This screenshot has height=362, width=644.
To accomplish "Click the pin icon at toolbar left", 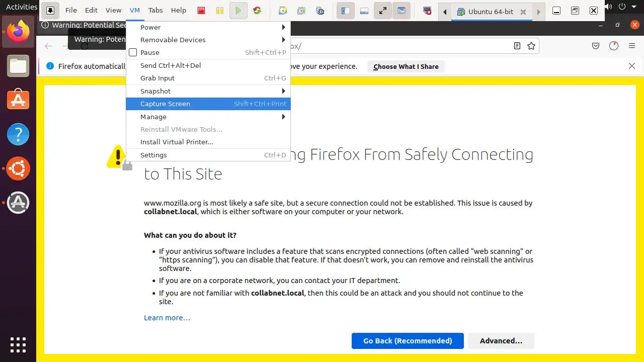I will click(x=50, y=11).
